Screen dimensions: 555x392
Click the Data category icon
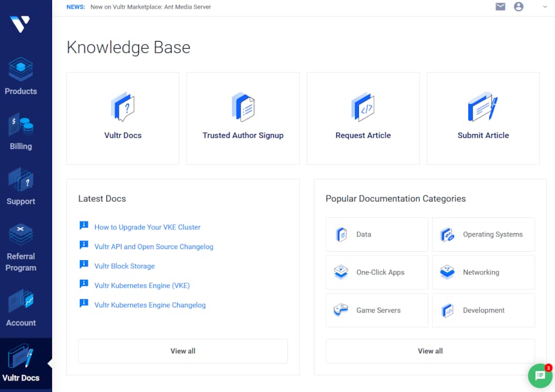point(341,234)
